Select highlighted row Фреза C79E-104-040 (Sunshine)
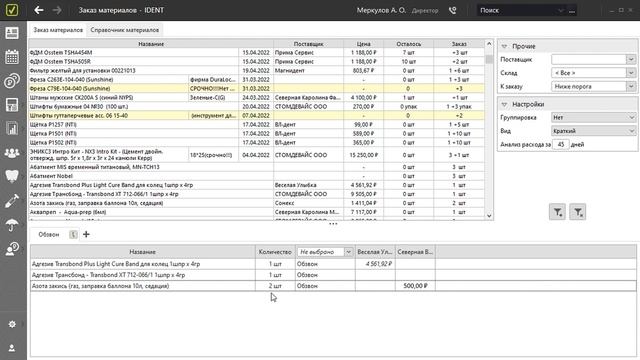The height and width of the screenshot is (360, 640). 256,89
